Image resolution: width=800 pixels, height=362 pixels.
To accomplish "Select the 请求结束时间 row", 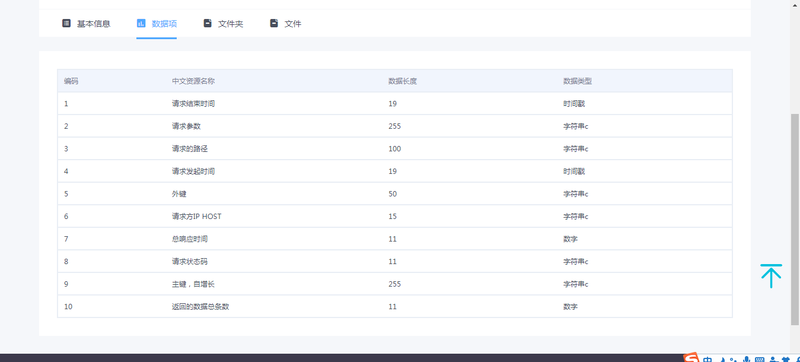I will pos(395,104).
